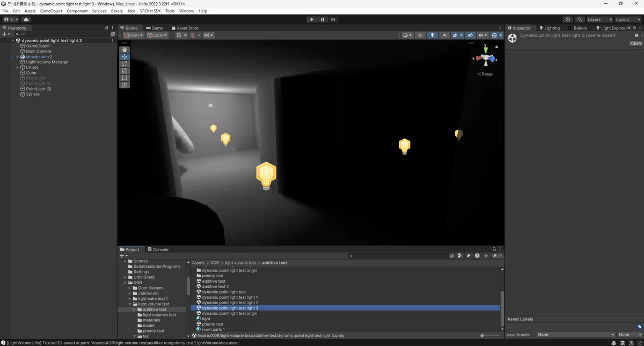Open the Local/Global dropdown
The width and height of the screenshot is (644, 346).
(x=157, y=35)
